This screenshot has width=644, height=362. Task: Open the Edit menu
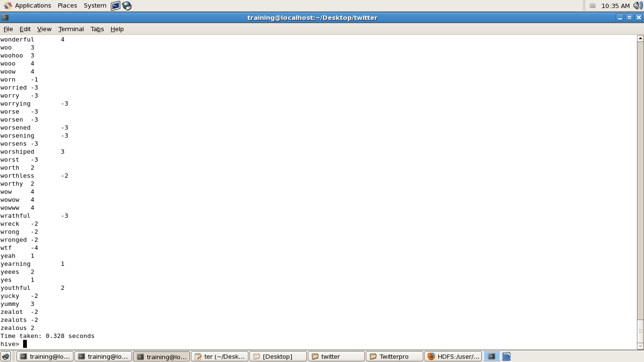point(25,29)
